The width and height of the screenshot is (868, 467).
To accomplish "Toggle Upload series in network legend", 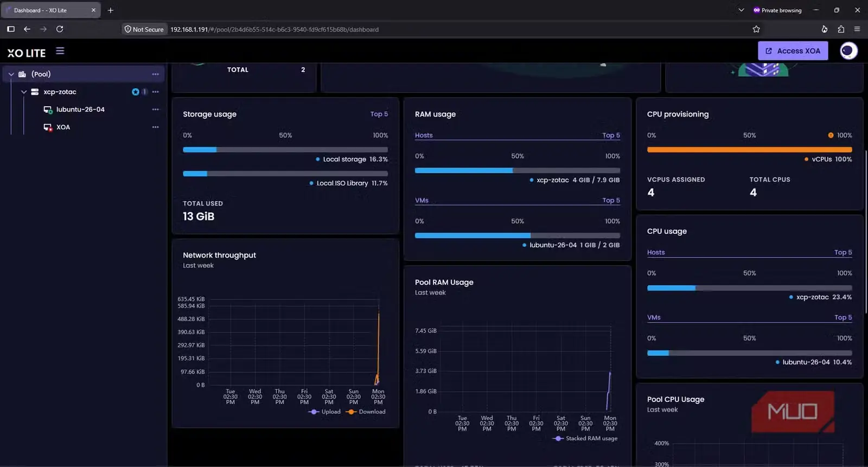I will pos(324,412).
